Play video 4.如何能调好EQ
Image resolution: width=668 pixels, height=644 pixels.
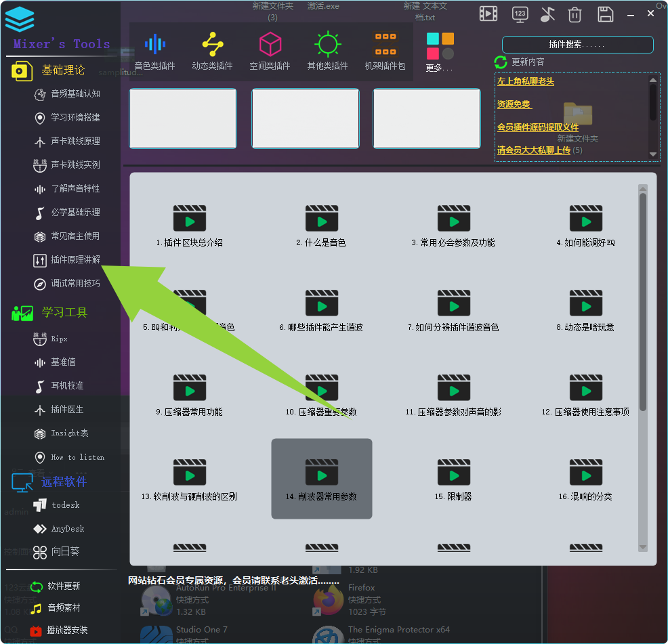tap(586, 226)
